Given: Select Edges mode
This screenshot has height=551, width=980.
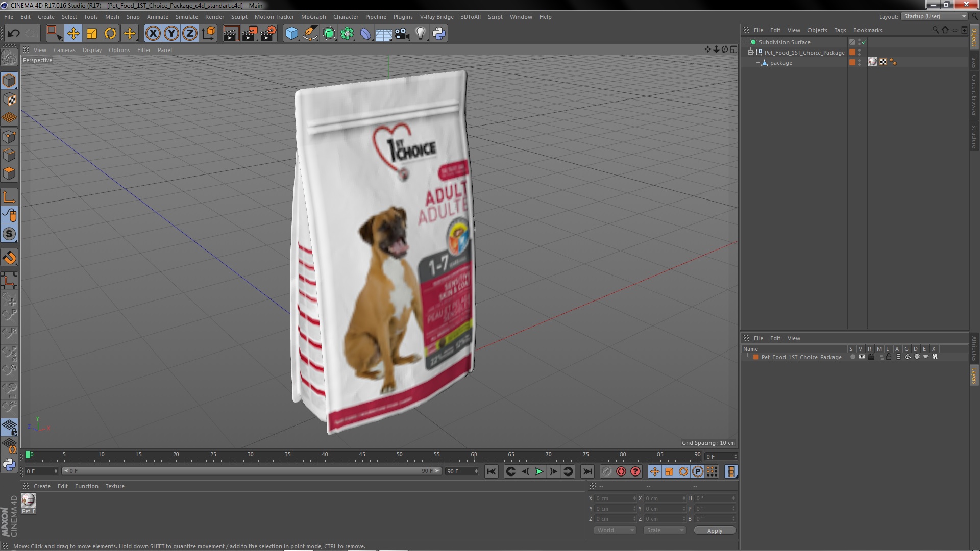Looking at the screenshot, I should tap(9, 155).
